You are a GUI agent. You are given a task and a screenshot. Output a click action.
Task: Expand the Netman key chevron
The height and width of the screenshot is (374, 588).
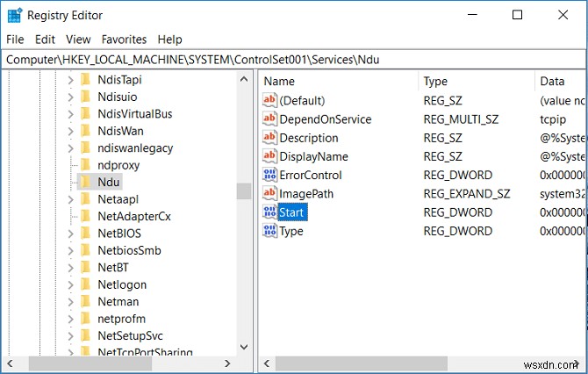[x=71, y=301]
